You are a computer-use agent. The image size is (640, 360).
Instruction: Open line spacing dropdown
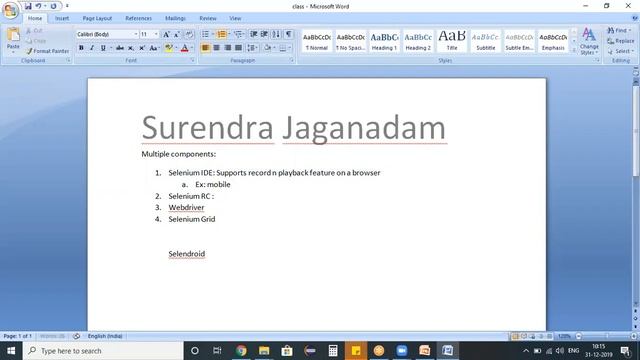tap(252, 48)
